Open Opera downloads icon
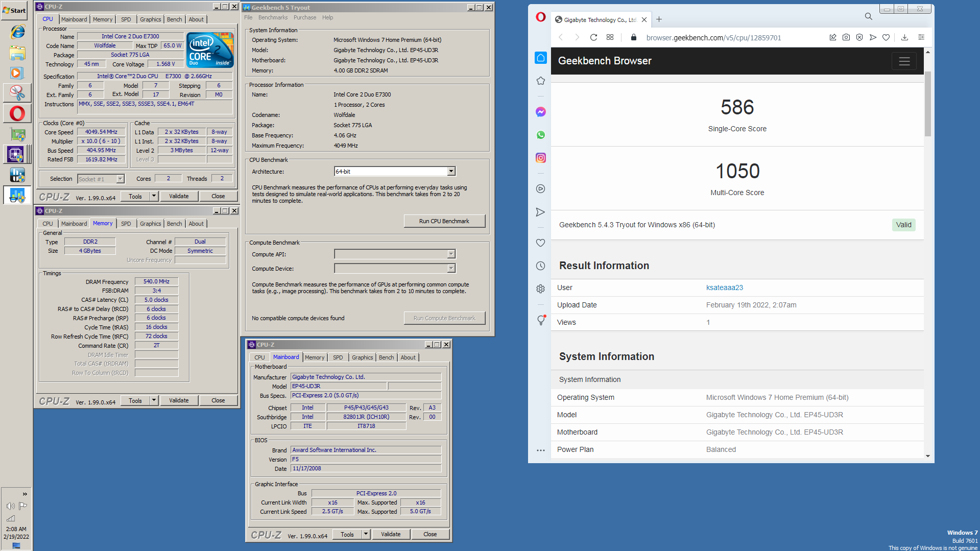 [x=904, y=37]
